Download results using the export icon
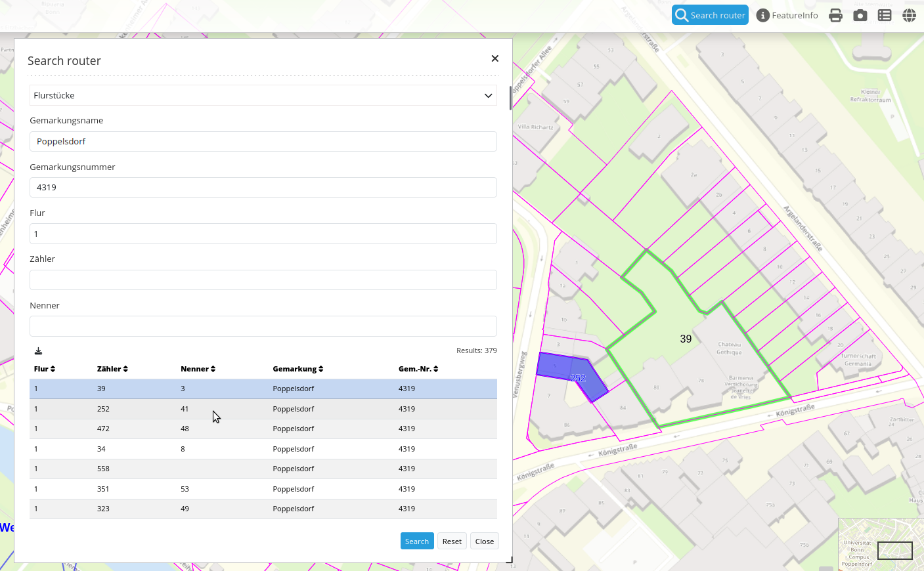Image resolution: width=924 pixels, height=571 pixels. 38,351
